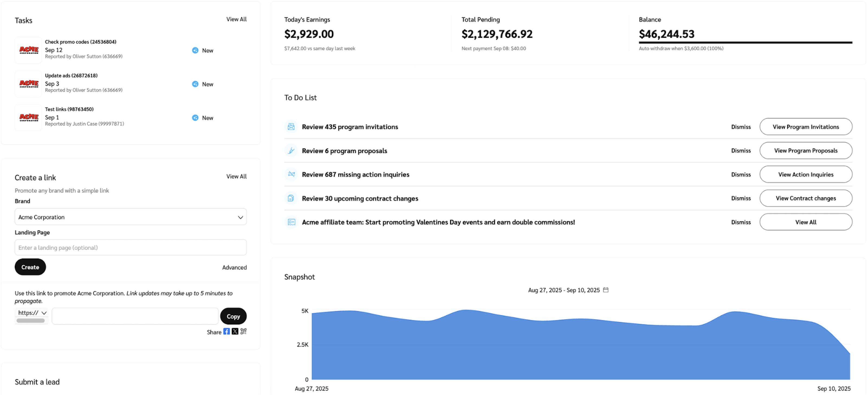
Task: Click program invitations envelope icon
Action: click(291, 127)
